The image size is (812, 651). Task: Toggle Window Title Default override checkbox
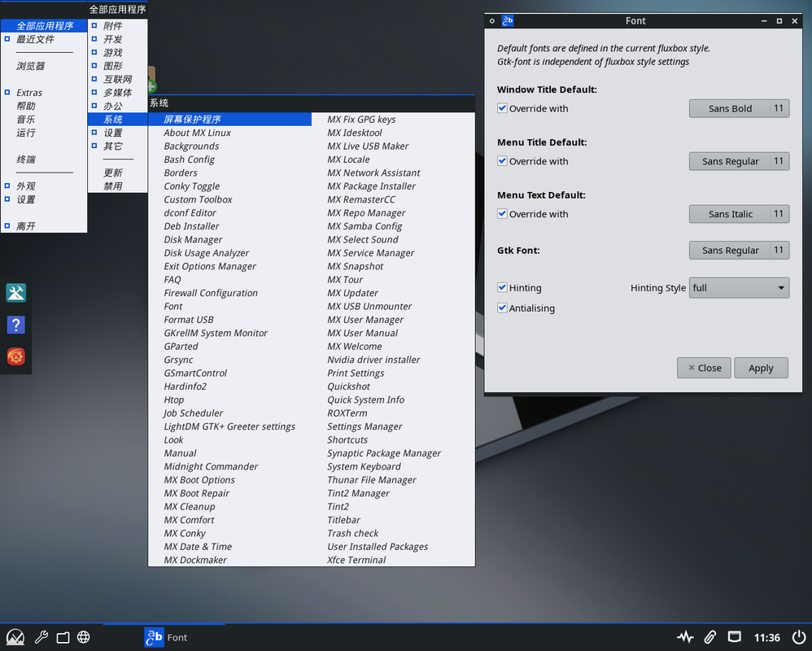(502, 108)
